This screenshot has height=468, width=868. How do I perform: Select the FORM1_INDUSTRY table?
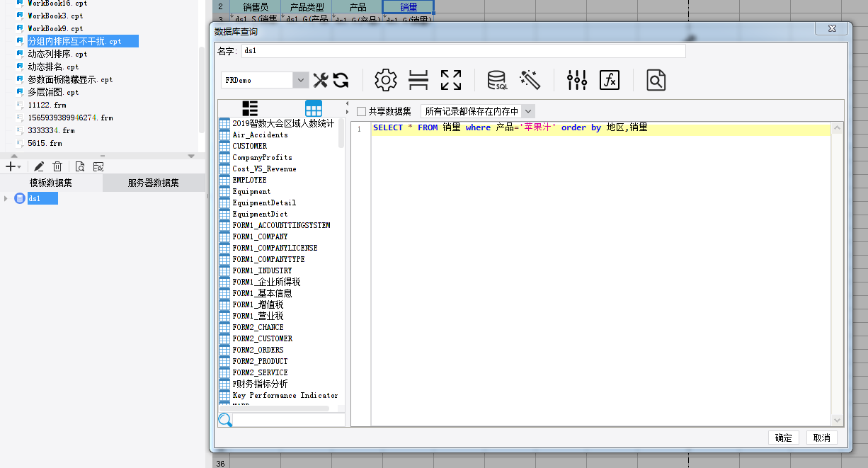[262, 270]
